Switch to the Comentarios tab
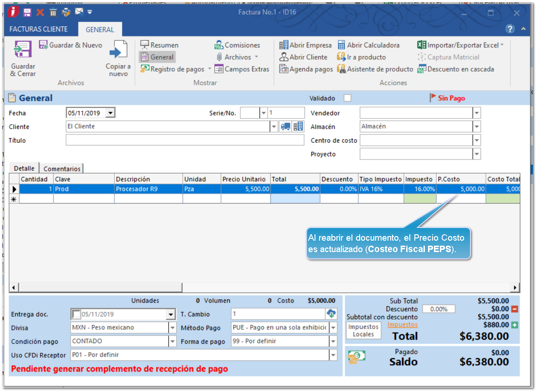Image resolution: width=537 pixels, height=392 pixels. pyautogui.click(x=62, y=169)
